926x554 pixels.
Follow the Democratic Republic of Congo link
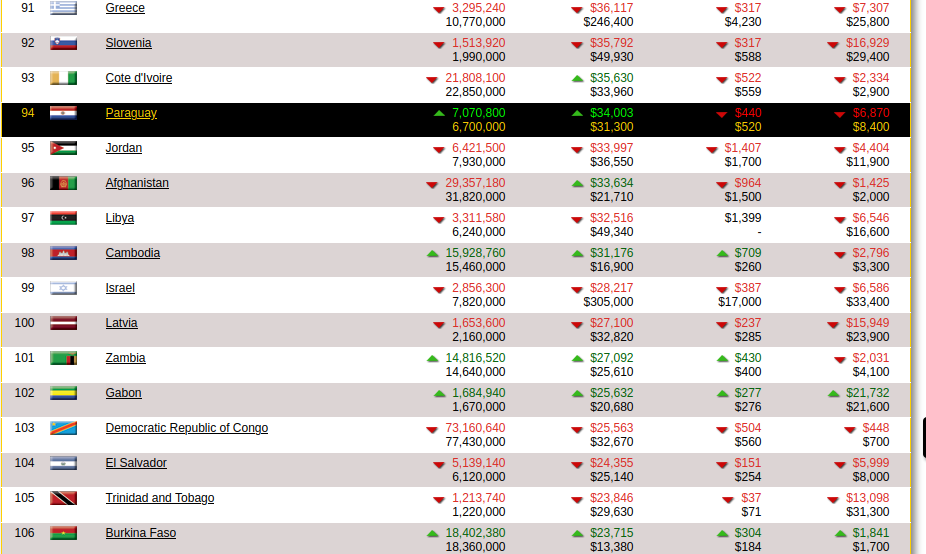click(186, 428)
